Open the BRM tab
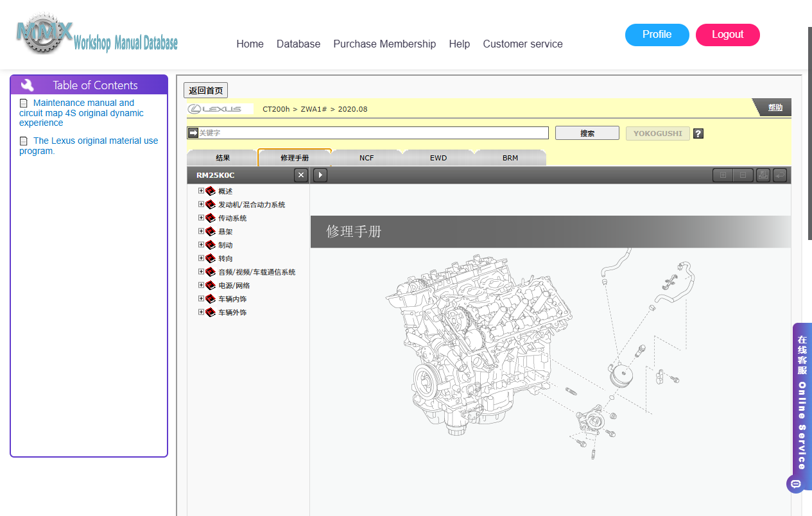Screen dimensions: 812x516 click(x=510, y=158)
